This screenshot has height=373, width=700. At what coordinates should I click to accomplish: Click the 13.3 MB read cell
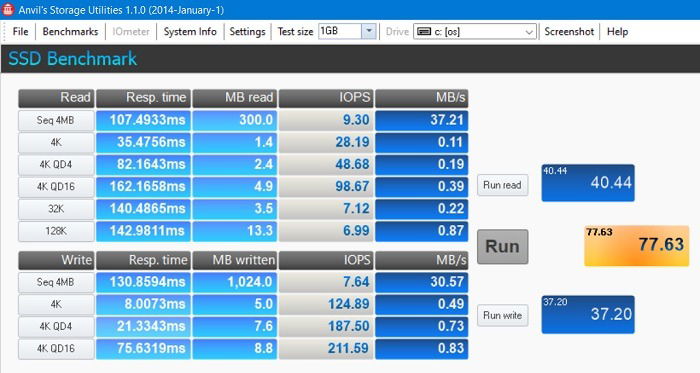pyautogui.click(x=235, y=231)
